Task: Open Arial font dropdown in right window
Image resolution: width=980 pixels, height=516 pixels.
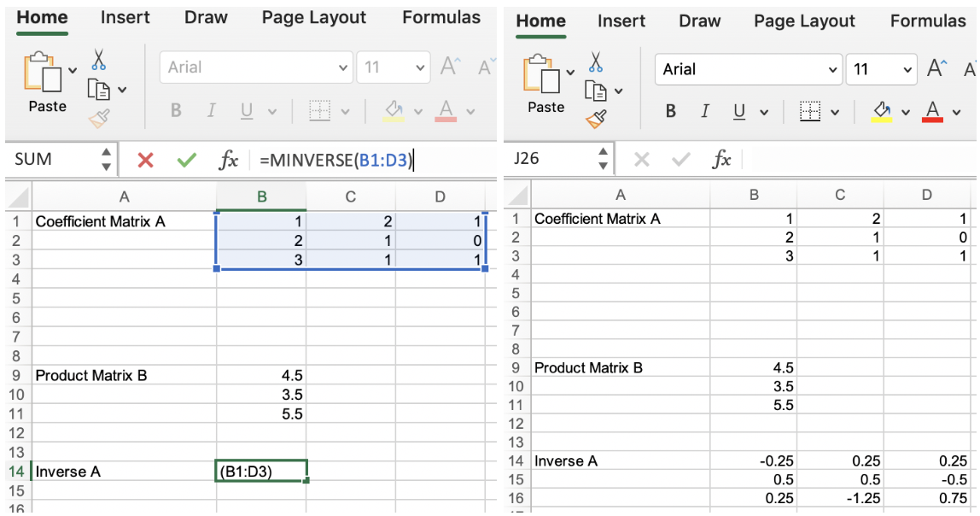Action: coord(831,69)
